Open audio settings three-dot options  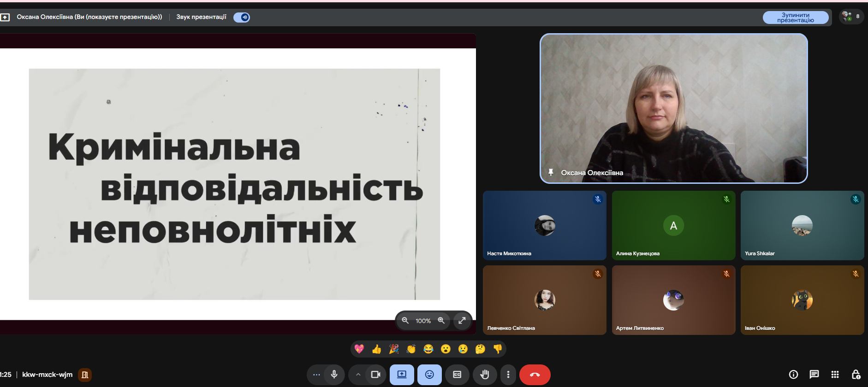pyautogui.click(x=316, y=375)
